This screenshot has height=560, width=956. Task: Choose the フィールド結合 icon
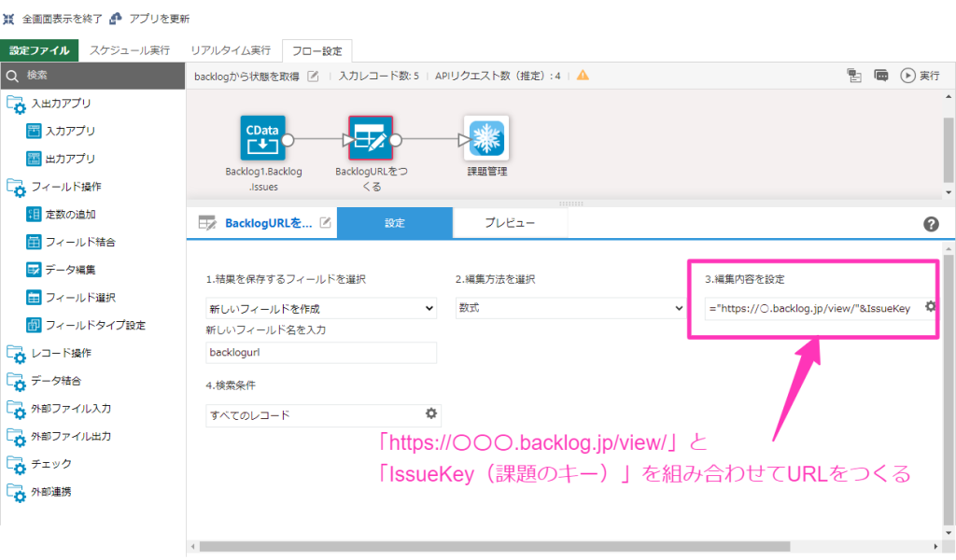tap(34, 242)
